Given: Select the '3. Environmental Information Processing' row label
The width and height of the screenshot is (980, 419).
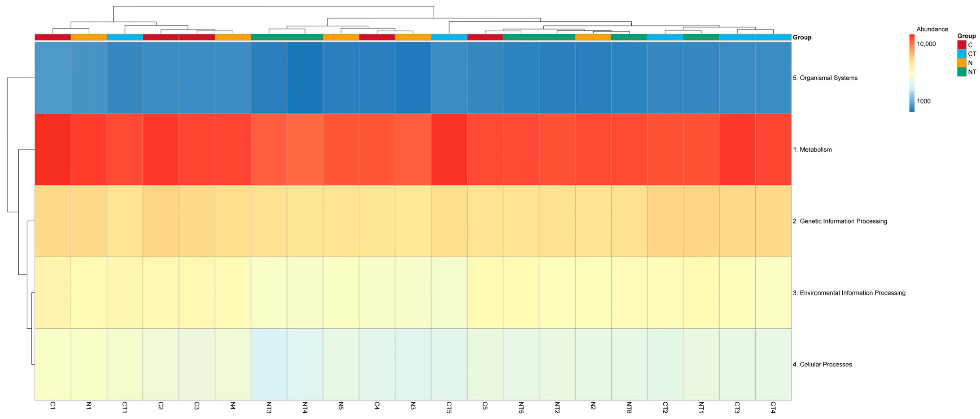Looking at the screenshot, I should (x=849, y=293).
